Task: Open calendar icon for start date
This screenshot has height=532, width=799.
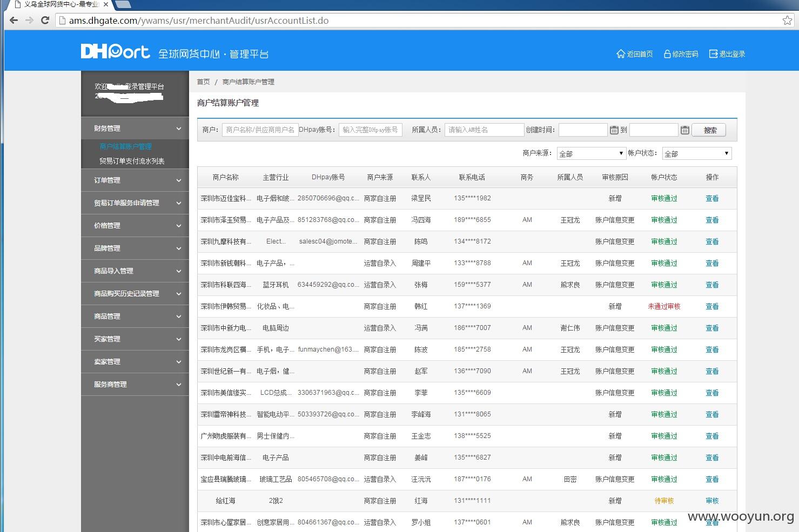Action: coord(614,130)
